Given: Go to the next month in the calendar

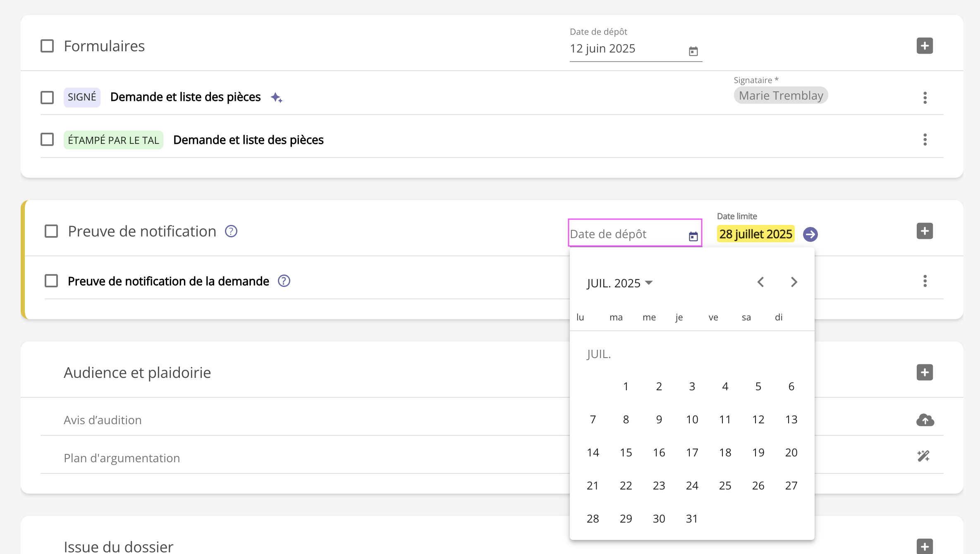Looking at the screenshot, I should [794, 282].
